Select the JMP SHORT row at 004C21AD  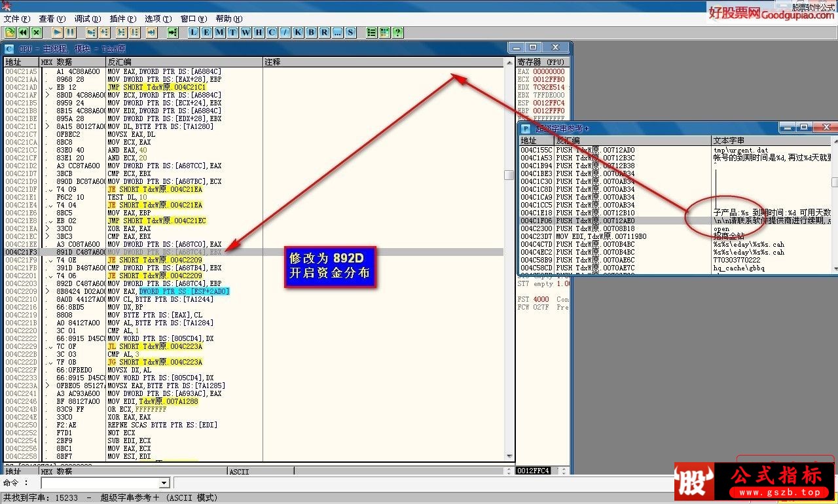(253, 87)
